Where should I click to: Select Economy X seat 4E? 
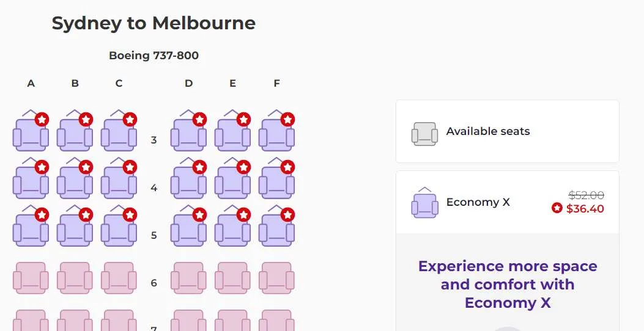(x=232, y=183)
